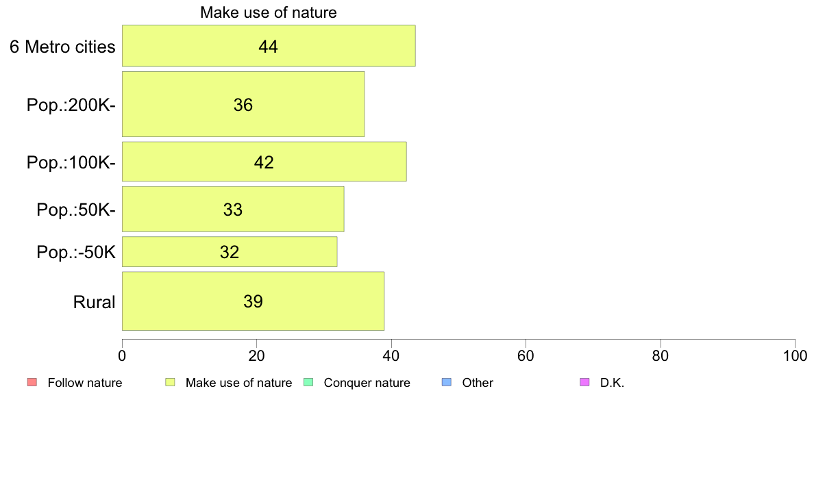The image size is (814, 504).
Task: Click the Other legend label text
Action: point(478,383)
